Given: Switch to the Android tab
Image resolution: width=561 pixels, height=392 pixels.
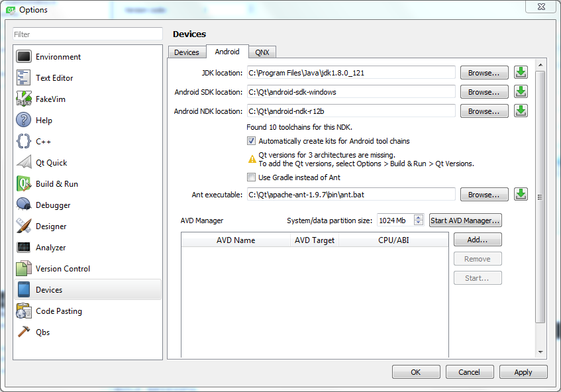Looking at the screenshot, I should coord(227,52).
